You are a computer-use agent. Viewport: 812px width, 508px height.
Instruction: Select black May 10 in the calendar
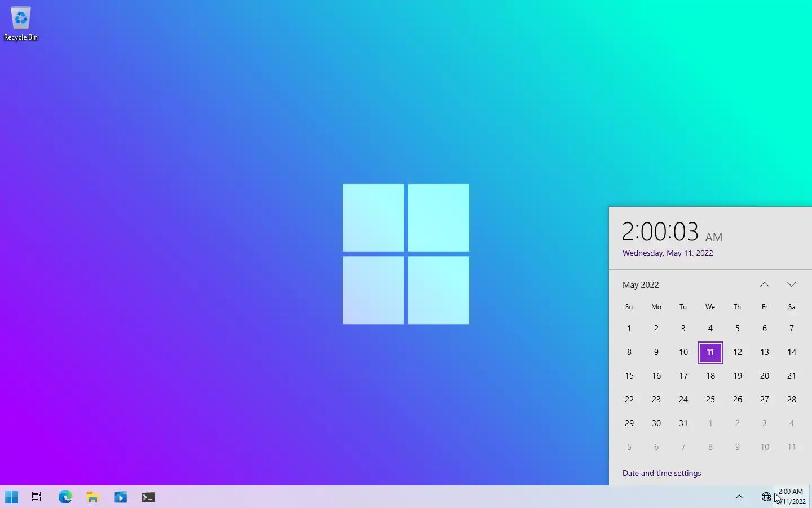click(x=683, y=352)
